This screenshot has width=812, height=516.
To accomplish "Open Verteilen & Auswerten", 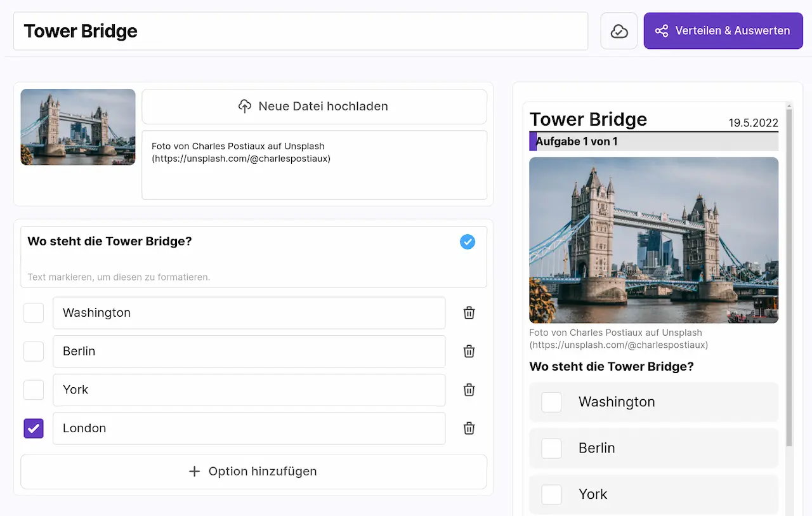I will (723, 30).
